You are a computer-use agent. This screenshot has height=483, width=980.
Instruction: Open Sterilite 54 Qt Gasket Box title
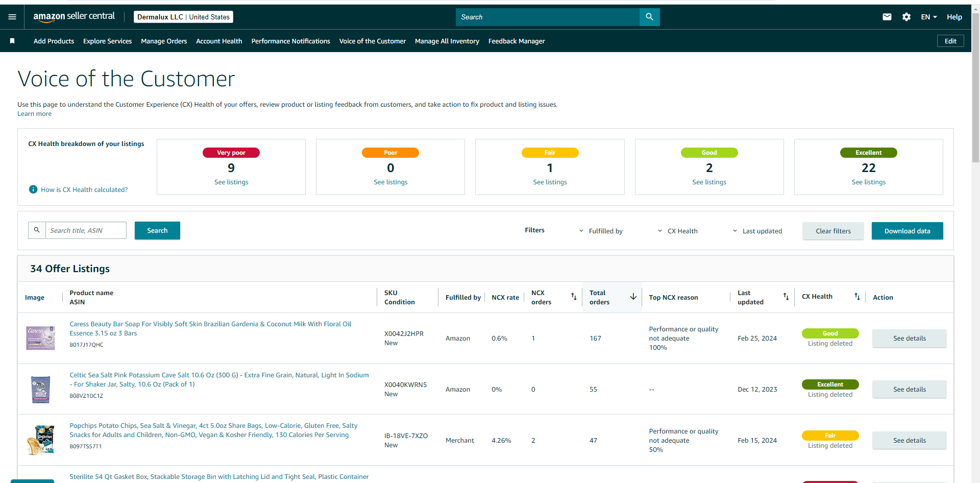click(219, 476)
